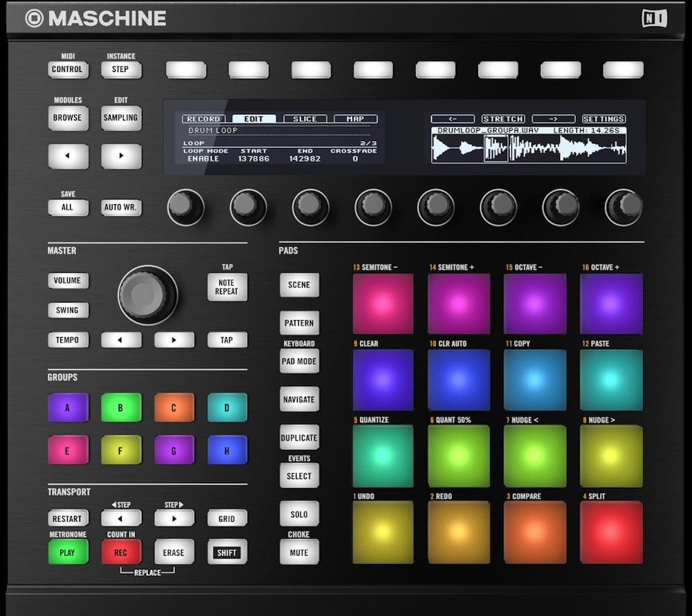Select the purple Group A button
The height and width of the screenshot is (616, 692).
pos(68,407)
